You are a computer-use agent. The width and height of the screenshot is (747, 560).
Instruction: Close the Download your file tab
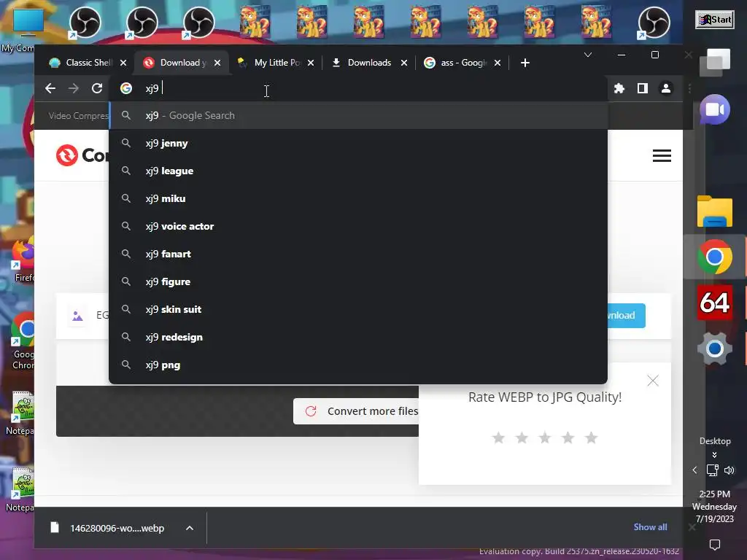(x=217, y=63)
